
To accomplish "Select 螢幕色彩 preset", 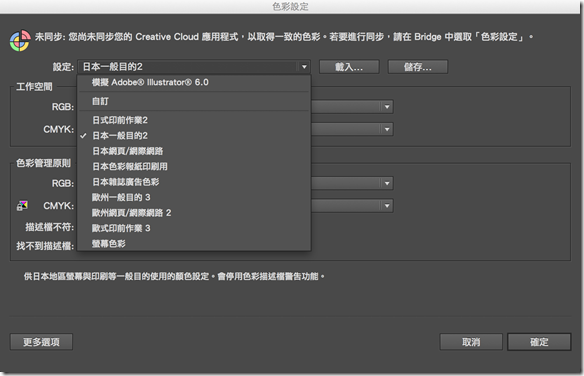I will [x=194, y=243].
